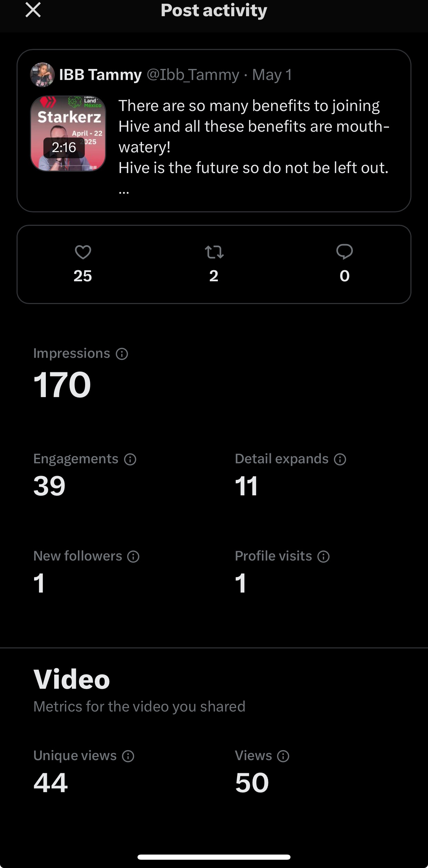This screenshot has height=868, width=428.
Task: Tap the 25 likes count
Action: click(x=83, y=276)
